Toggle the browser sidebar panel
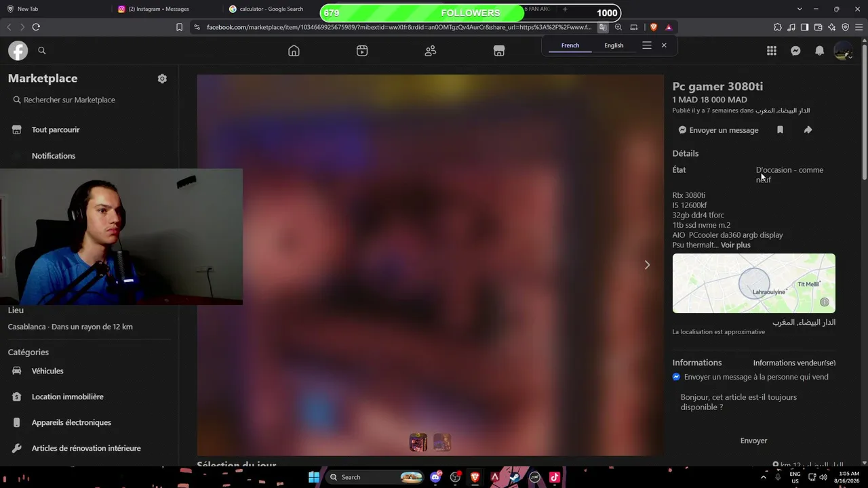This screenshot has width=868, height=488. click(x=804, y=27)
